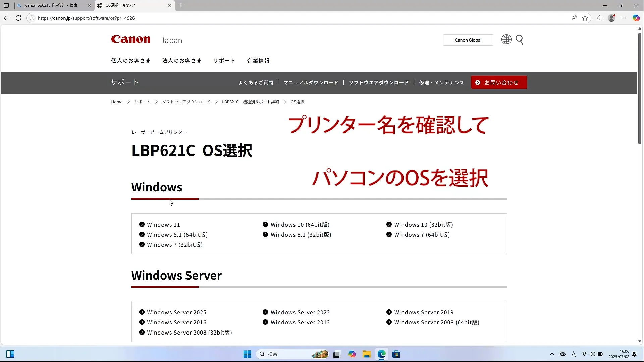Click the Canon Global button
Viewport: 644px width, 362px height.
tap(468, 40)
